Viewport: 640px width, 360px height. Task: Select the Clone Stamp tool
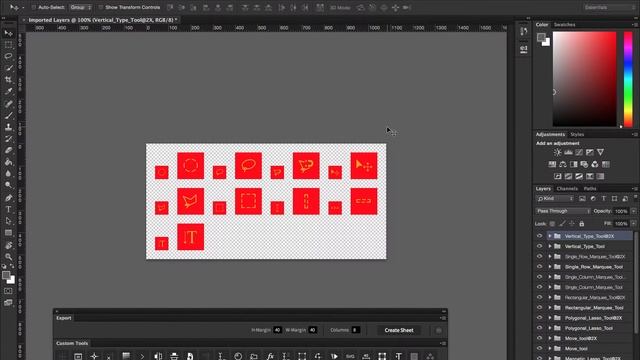click(8, 127)
